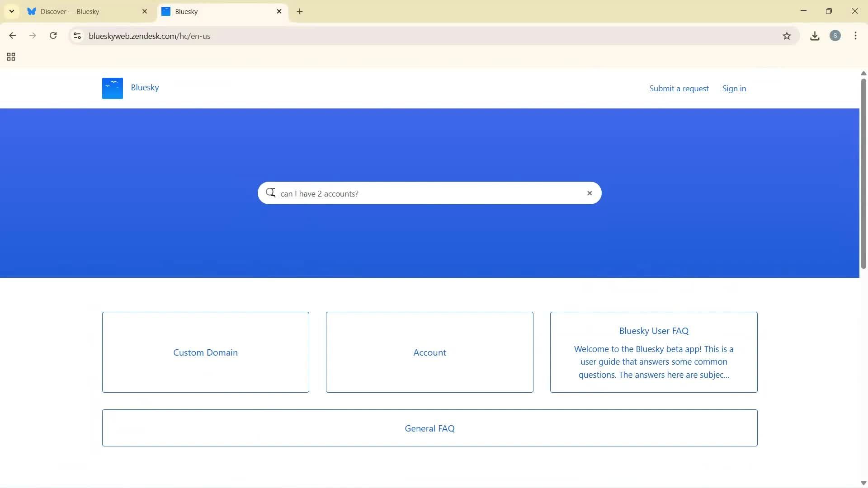Viewport: 868px width, 488px height.
Task: Open a new browser tab
Action: pyautogui.click(x=300, y=11)
